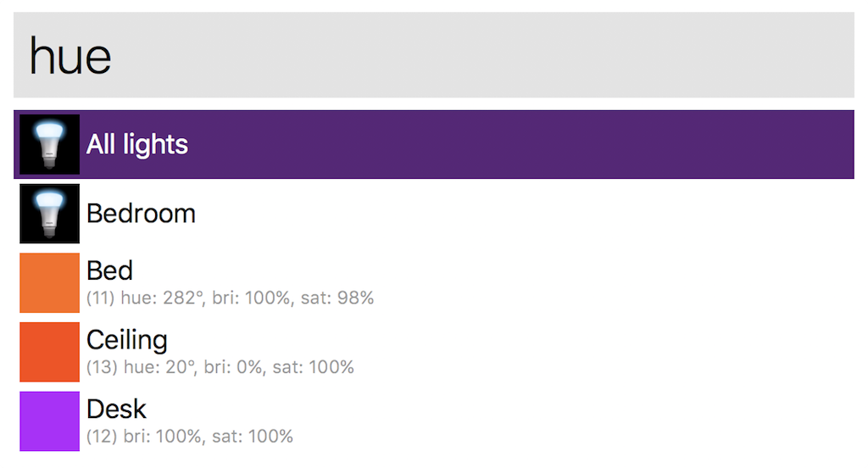Click Bed's hue 282° details line

click(230, 298)
